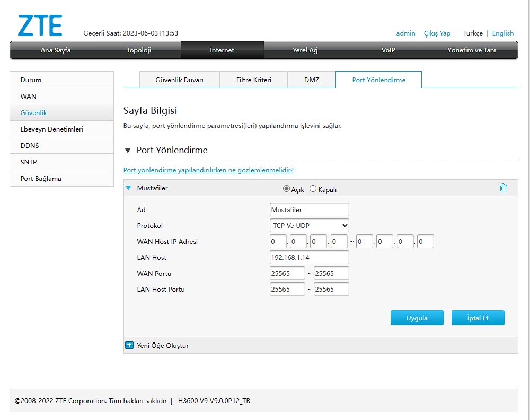Viewport: 530px width, 420px height.
Task: Click the Çıkış Yap logout link
Action: (x=437, y=33)
